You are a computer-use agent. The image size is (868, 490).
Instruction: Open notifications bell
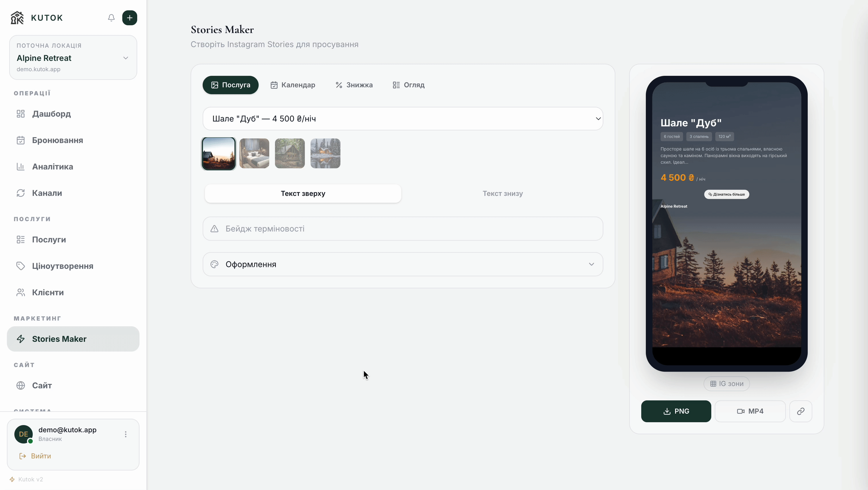coord(111,18)
